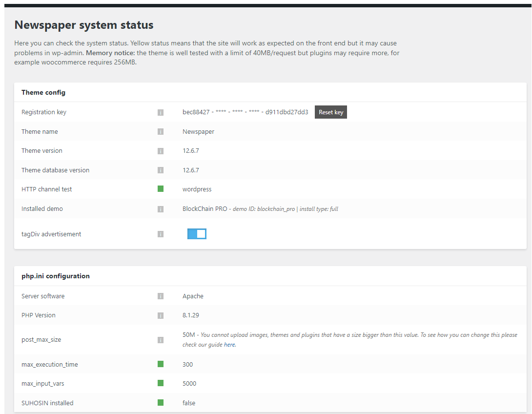The image size is (532, 414).
Task: Toggle the tagDiv advertisement switch
Action: click(x=197, y=234)
